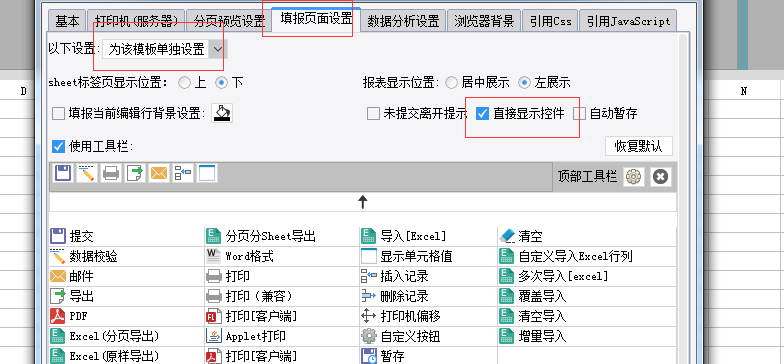
Task: Click the save icon in top toolbar
Action: pos(62,174)
